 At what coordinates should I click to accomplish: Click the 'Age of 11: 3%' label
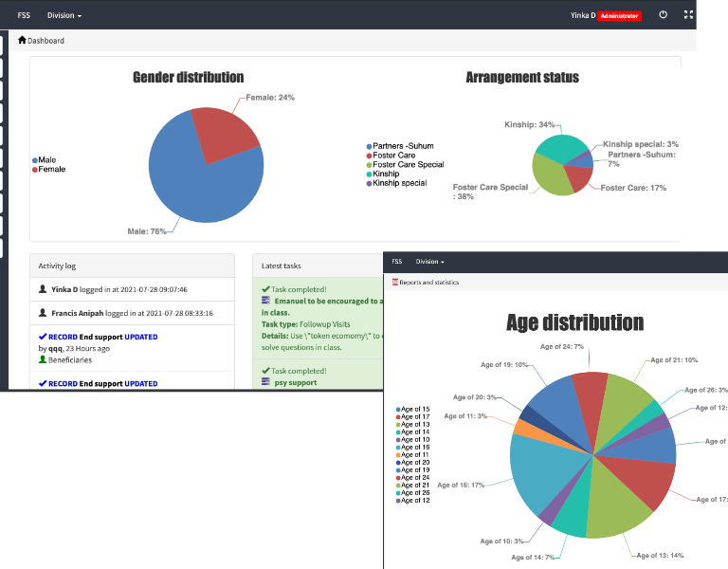[x=465, y=416]
